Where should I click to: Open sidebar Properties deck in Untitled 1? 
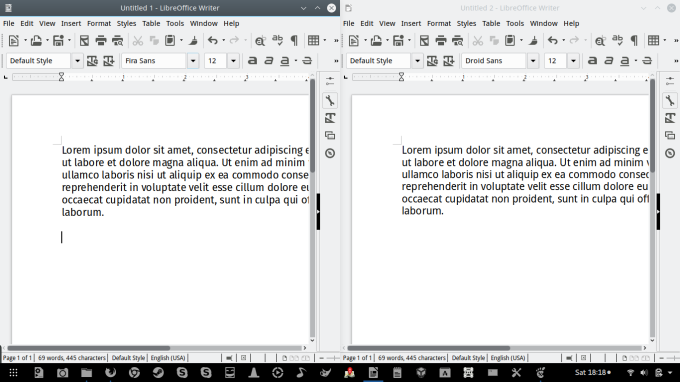(330, 101)
